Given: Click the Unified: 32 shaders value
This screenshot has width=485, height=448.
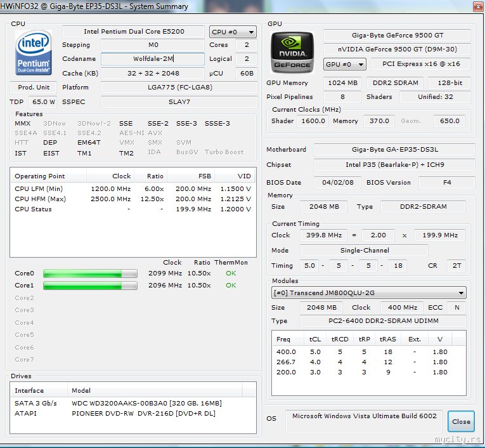Looking at the screenshot, I should (435, 97).
